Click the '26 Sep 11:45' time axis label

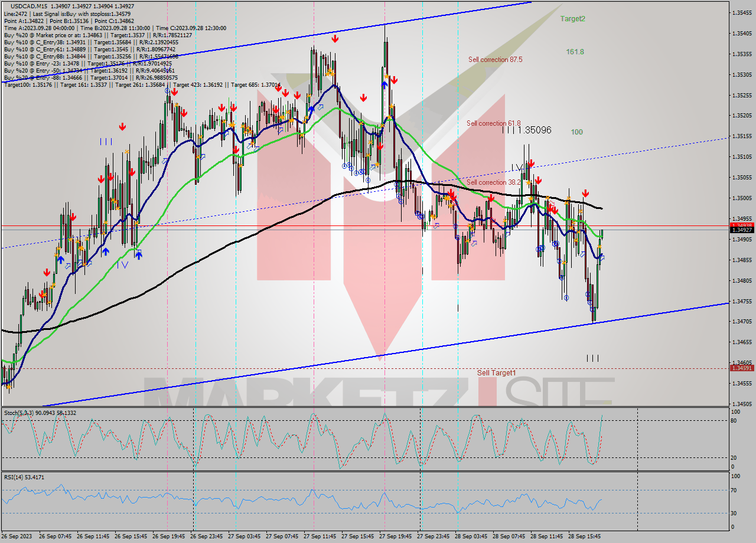pyautogui.click(x=93, y=537)
